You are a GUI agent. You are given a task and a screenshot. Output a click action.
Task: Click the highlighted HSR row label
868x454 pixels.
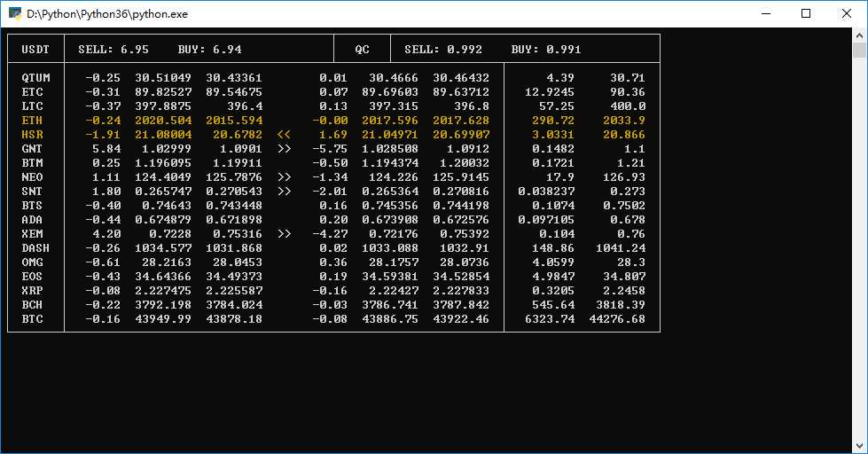[x=32, y=135]
